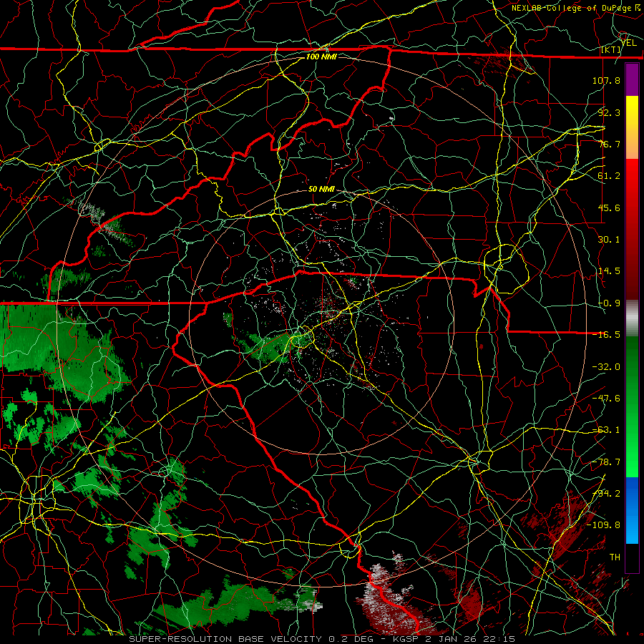Click the TH label on the legend

point(615,557)
